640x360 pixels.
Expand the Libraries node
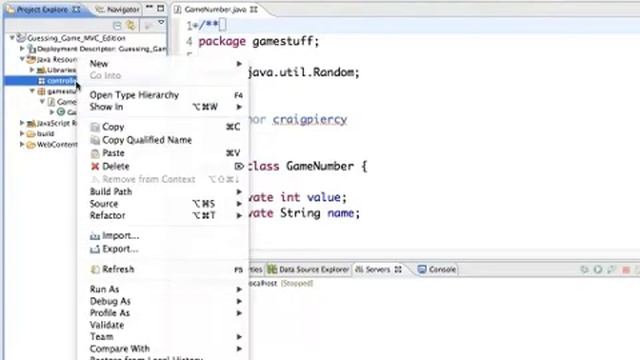(32, 70)
